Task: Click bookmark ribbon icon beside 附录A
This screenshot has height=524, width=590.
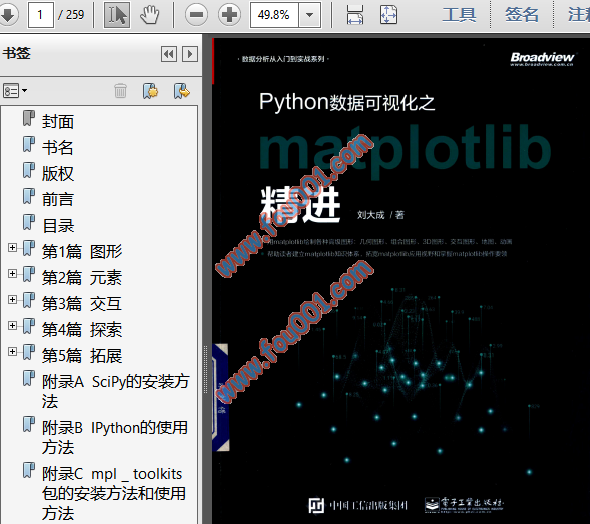Action: (29, 378)
